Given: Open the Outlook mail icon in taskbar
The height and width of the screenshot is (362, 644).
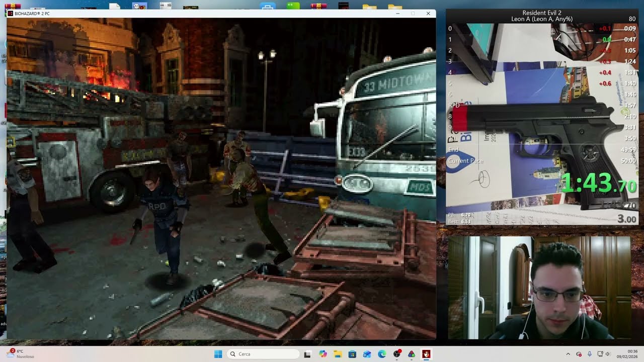Looking at the screenshot, I should coord(367,354).
